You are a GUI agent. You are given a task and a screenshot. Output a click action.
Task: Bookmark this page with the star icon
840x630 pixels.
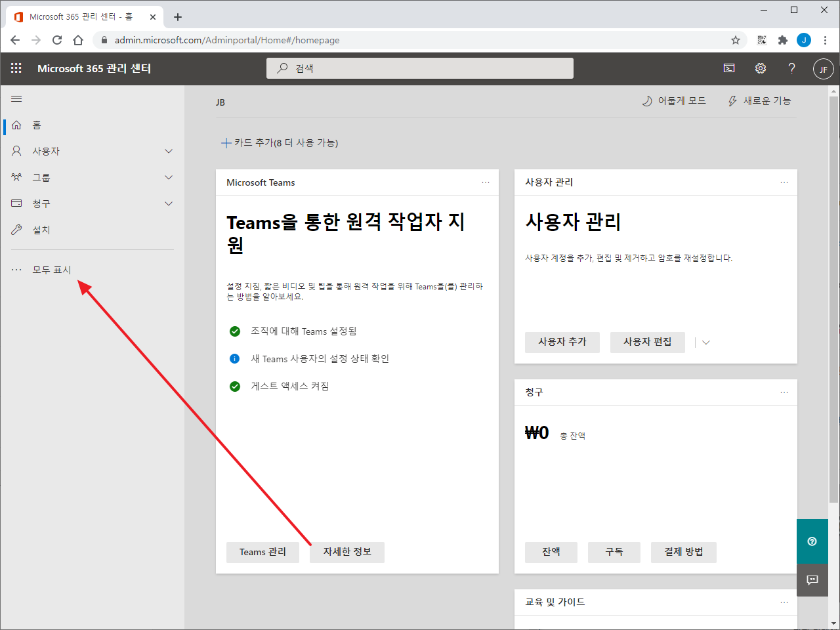(x=736, y=40)
